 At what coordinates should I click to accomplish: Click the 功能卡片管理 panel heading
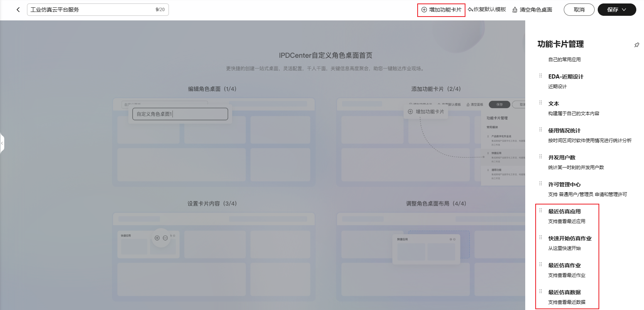coord(560,44)
